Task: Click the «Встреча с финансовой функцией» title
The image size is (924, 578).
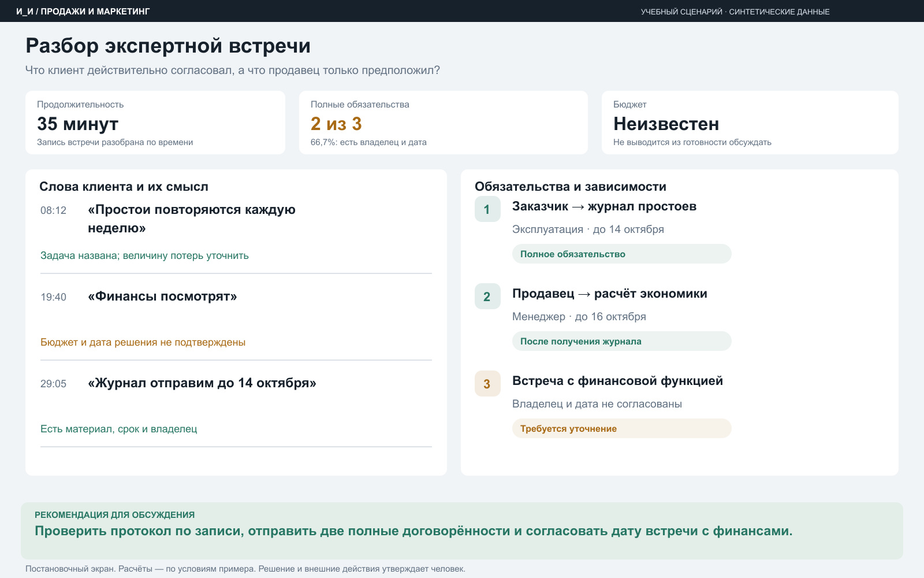Action: click(x=617, y=381)
